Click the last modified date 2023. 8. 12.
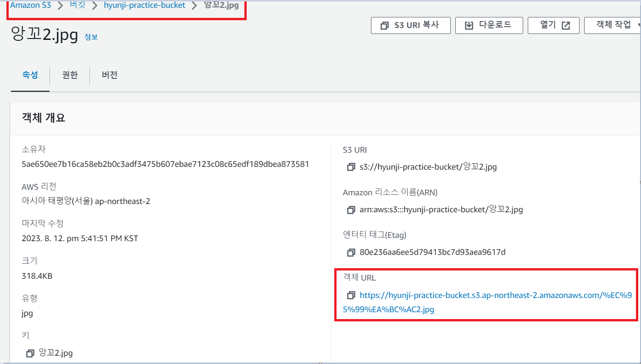 pyautogui.click(x=80, y=238)
